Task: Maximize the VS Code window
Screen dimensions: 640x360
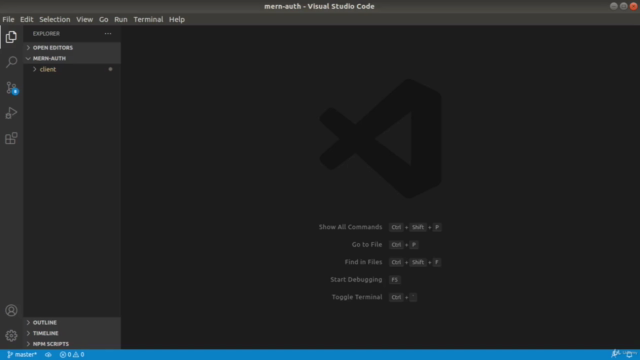Action: coord(624,6)
